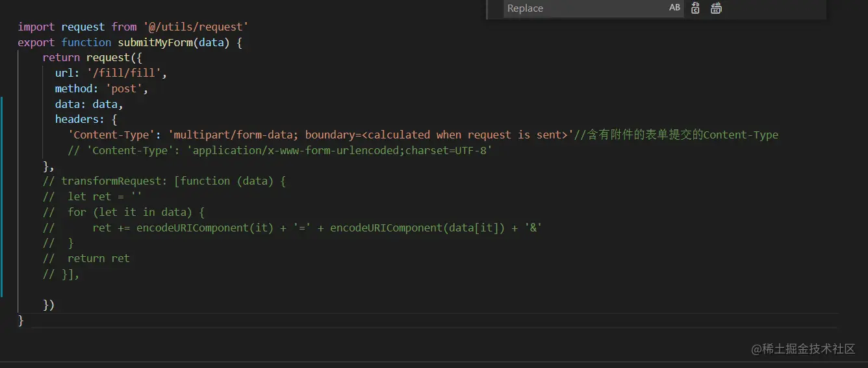Click the import request from '@/utils/request' line
The image size is (868, 368).
(x=133, y=27)
